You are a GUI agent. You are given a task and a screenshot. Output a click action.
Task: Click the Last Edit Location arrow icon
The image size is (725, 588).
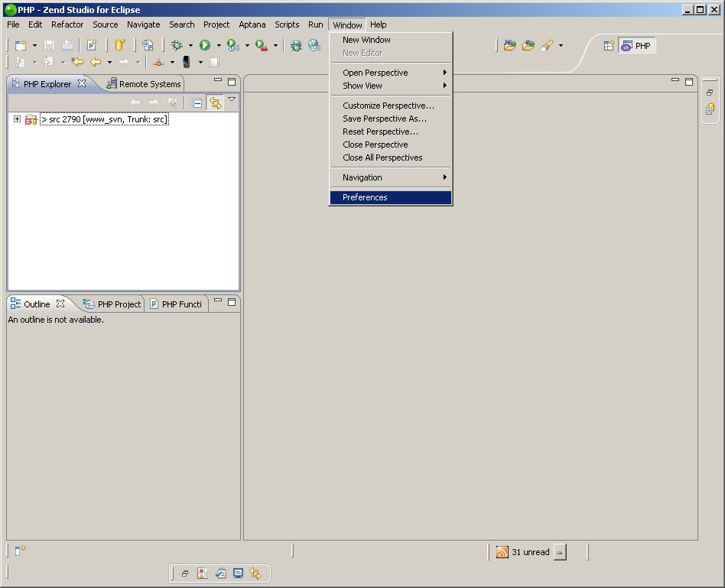[x=76, y=62]
